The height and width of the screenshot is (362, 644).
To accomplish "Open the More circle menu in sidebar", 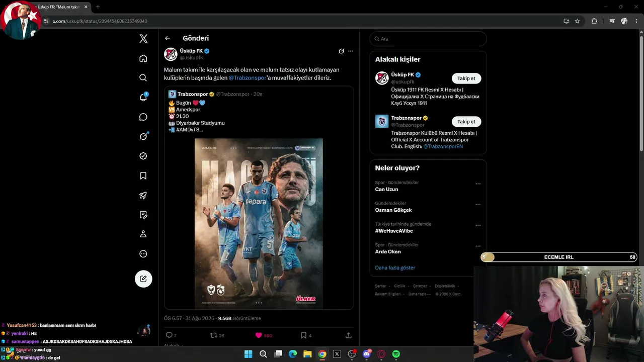I will (143, 254).
